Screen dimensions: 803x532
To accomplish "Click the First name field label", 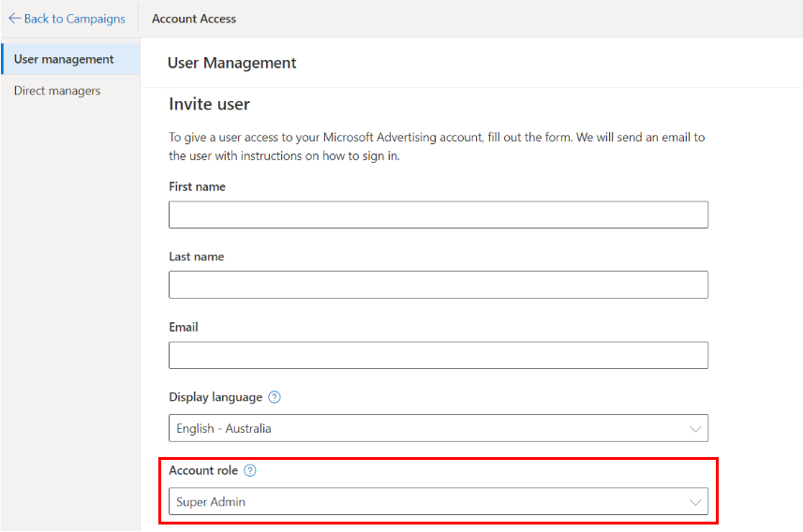I will point(197,186).
